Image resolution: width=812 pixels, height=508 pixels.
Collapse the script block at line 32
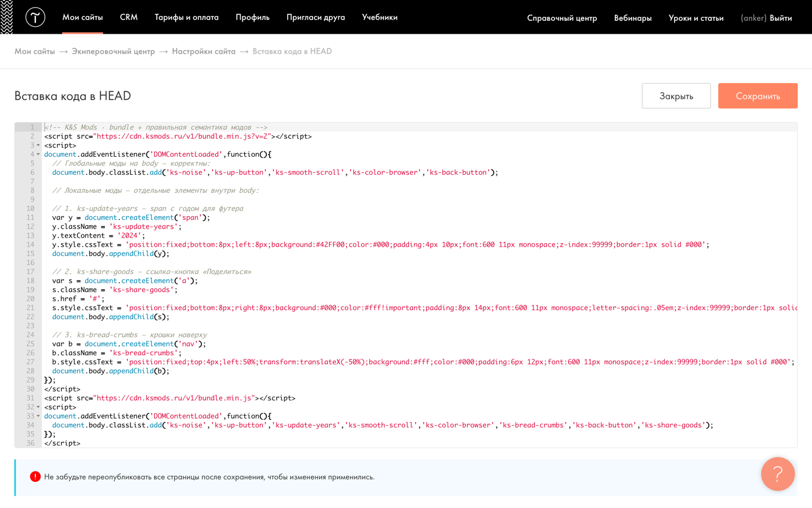coord(38,407)
